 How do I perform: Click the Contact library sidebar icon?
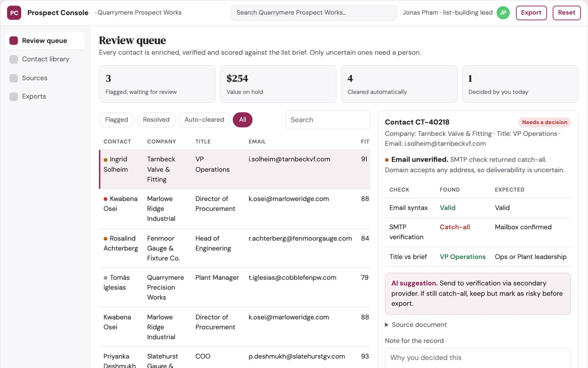pos(14,59)
